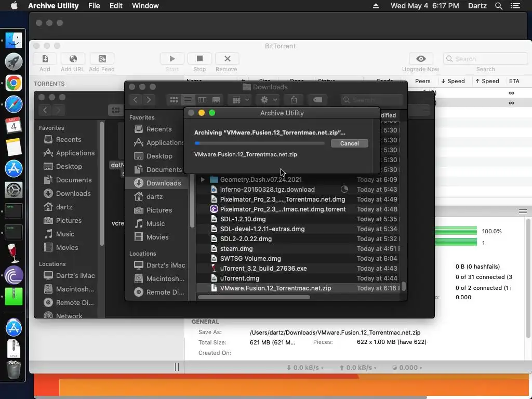Select SWTSG Volume.dmg file row
The width and height of the screenshot is (532, 399).
point(298,259)
